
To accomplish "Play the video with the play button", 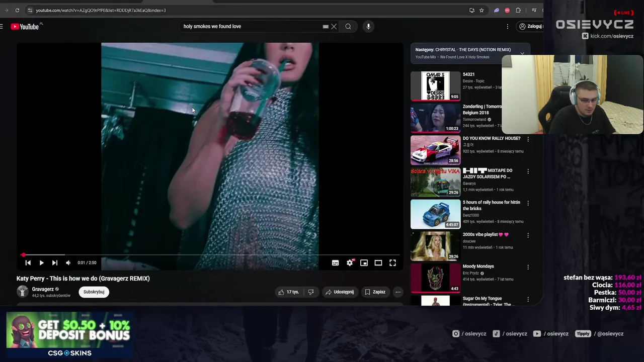I will pyautogui.click(x=41, y=263).
